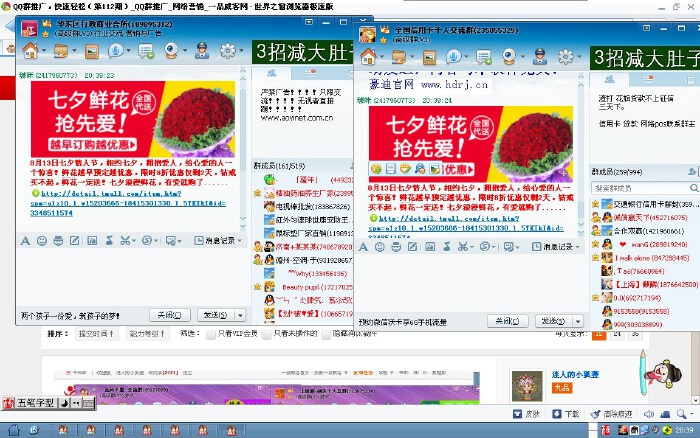Viewport: 700px width, 438px height.
Task: Click 关闭 button in right chat window
Action: click(x=508, y=321)
